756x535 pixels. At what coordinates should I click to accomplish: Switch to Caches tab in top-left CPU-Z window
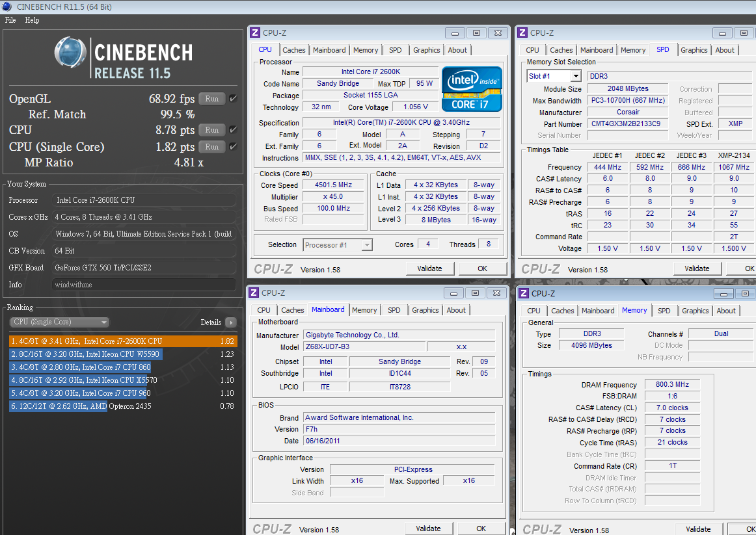click(293, 50)
